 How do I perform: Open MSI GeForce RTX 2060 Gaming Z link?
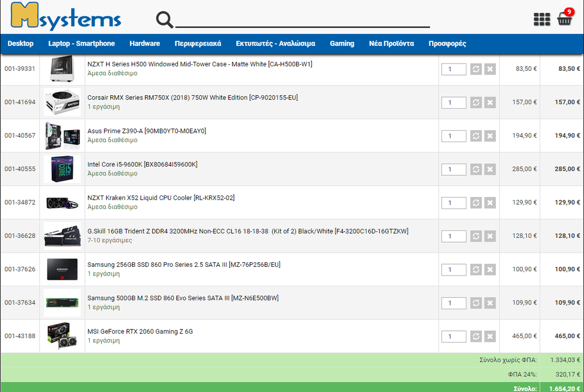(140, 332)
